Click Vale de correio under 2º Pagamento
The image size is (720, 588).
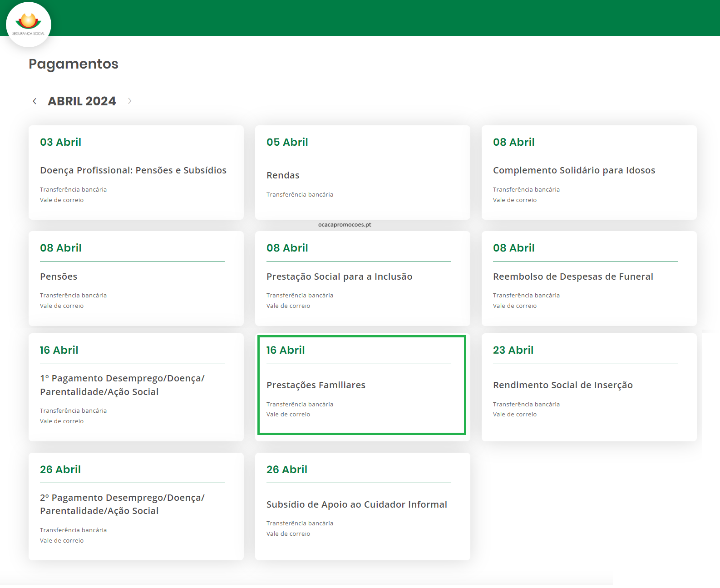(62, 540)
